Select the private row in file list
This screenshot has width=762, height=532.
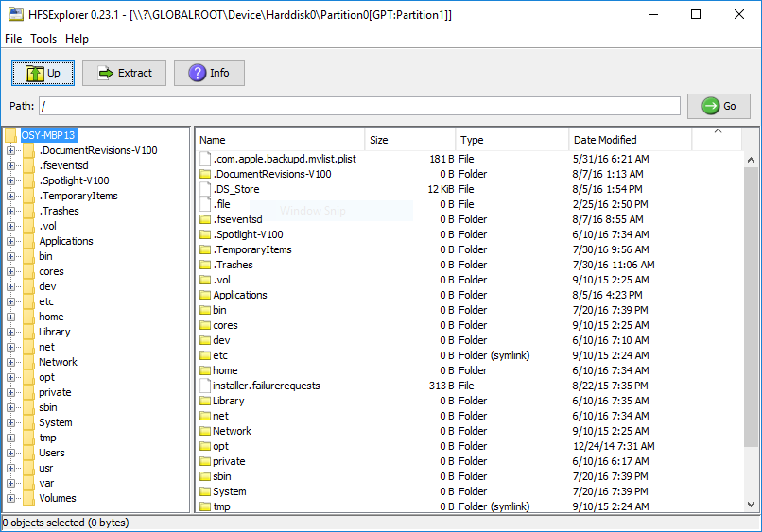470,461
